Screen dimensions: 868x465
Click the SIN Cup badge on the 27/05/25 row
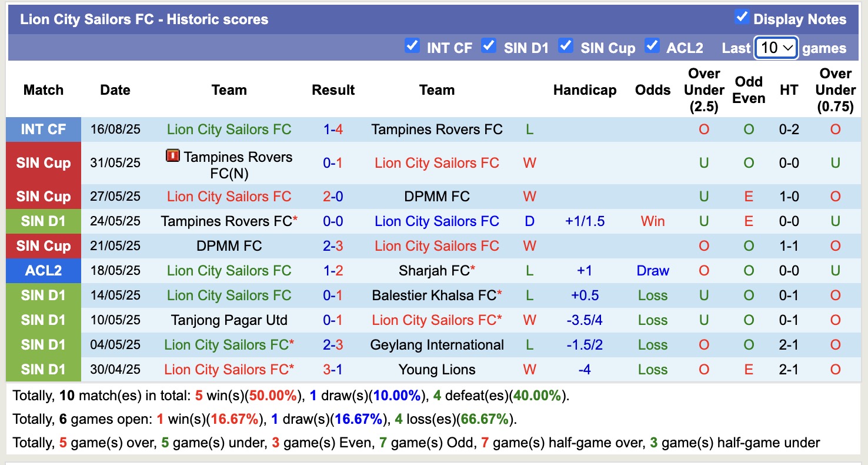(43, 196)
